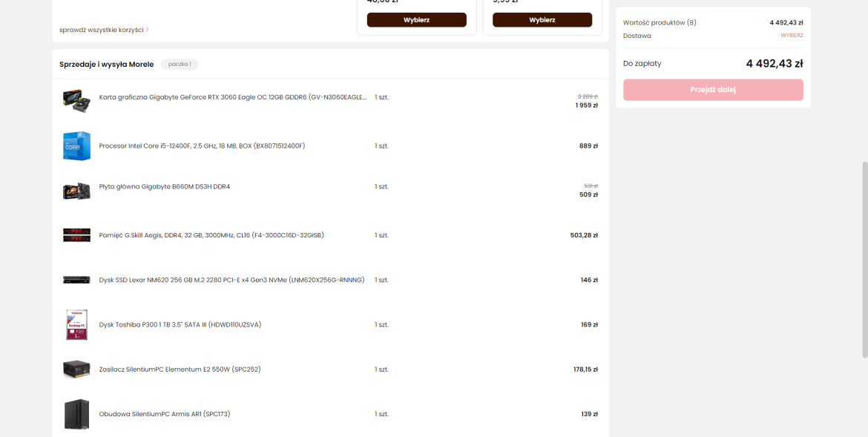Screen dimensions: 868x437
Task: Click the 'Przejdź dalej' checkout button
Action: click(712, 90)
